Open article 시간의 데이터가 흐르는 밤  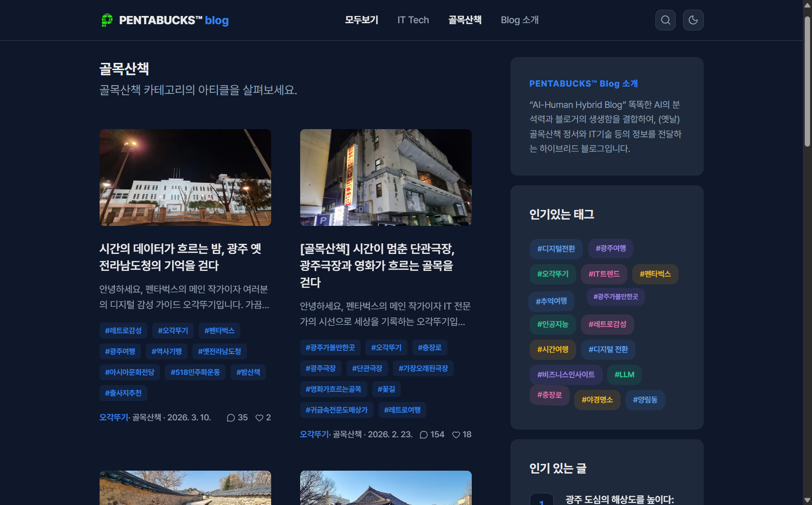pos(180,257)
